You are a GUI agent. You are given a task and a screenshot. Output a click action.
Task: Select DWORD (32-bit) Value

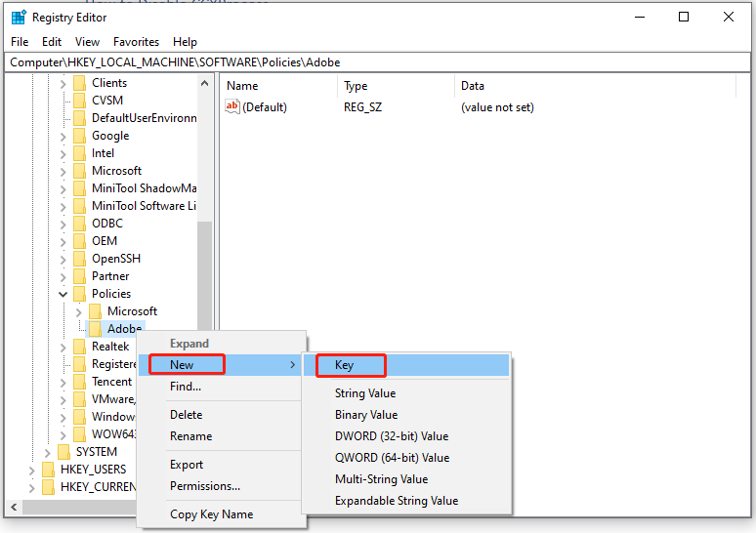coord(406,436)
